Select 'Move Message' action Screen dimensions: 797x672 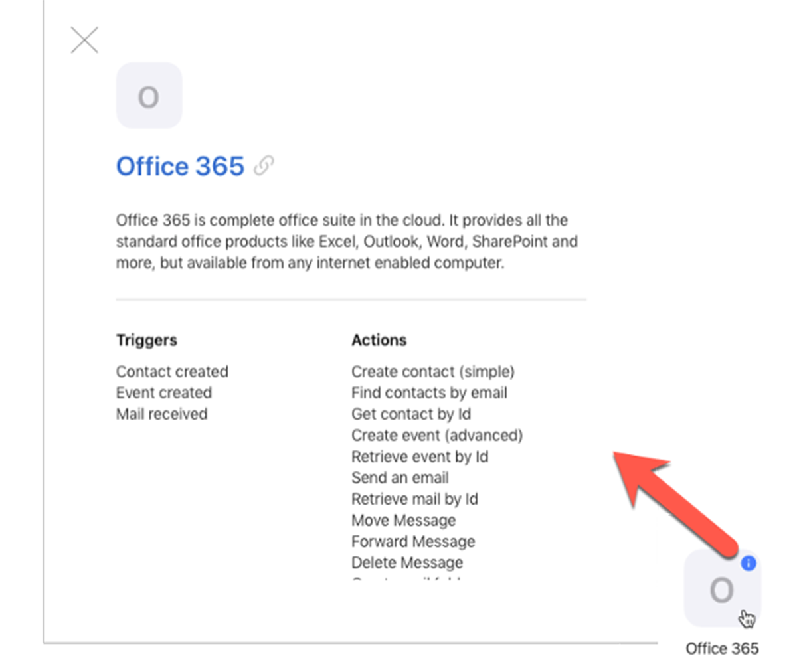pyautogui.click(x=404, y=520)
